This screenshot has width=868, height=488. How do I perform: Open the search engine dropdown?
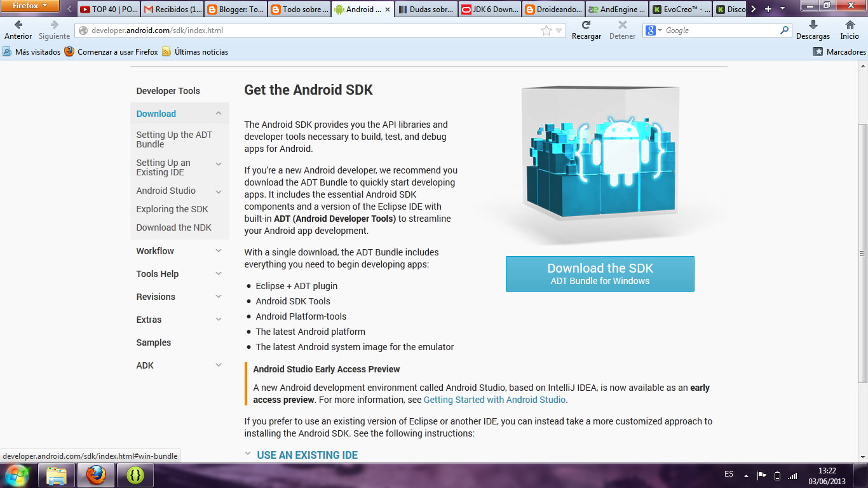(654, 30)
